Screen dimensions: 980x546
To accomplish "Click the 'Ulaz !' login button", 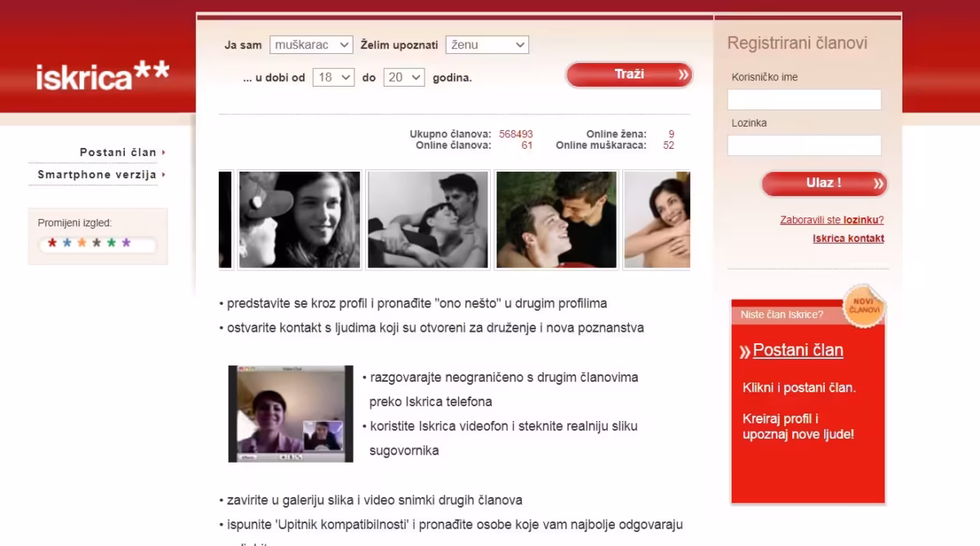I will pos(823,183).
